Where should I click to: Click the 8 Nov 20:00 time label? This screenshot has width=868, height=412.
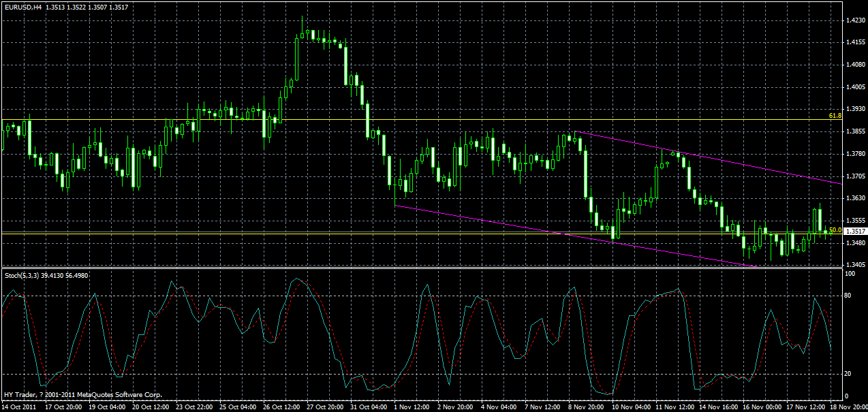[x=587, y=407]
